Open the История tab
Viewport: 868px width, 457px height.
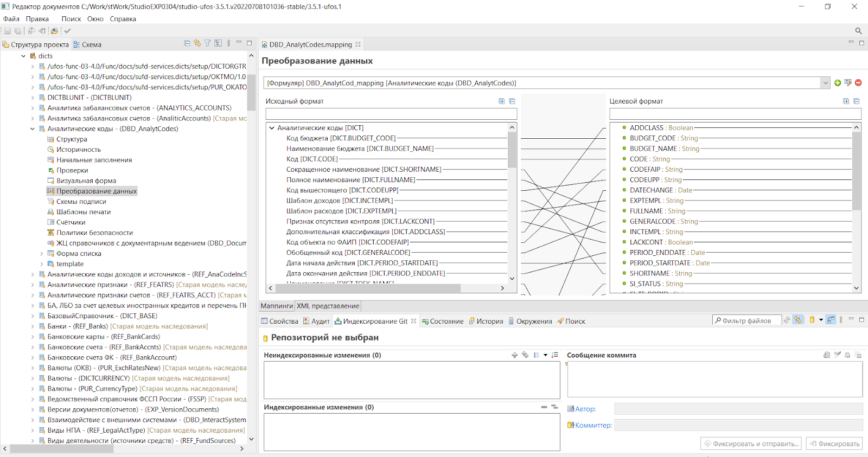[x=486, y=321]
